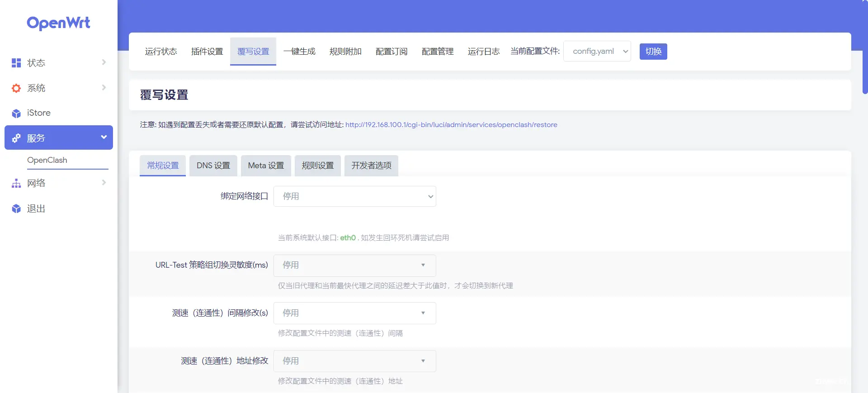The width and height of the screenshot is (868, 393).
Task: Click the 测速（连通性）地址修改 label
Action: [x=224, y=361]
